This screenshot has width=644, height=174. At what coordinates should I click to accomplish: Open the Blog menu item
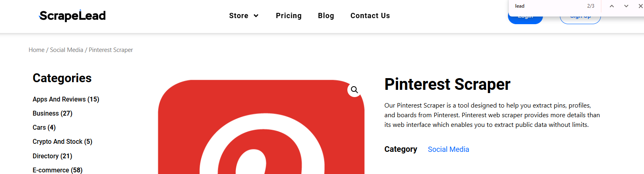(x=326, y=16)
